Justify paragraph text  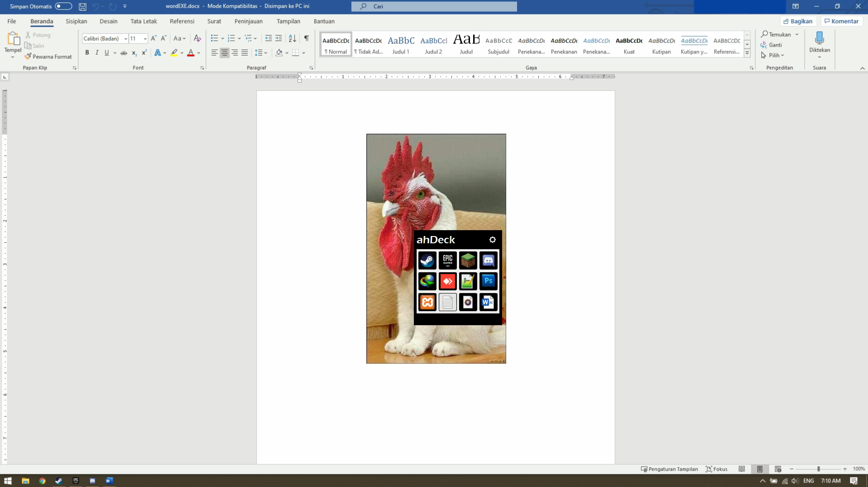(245, 53)
